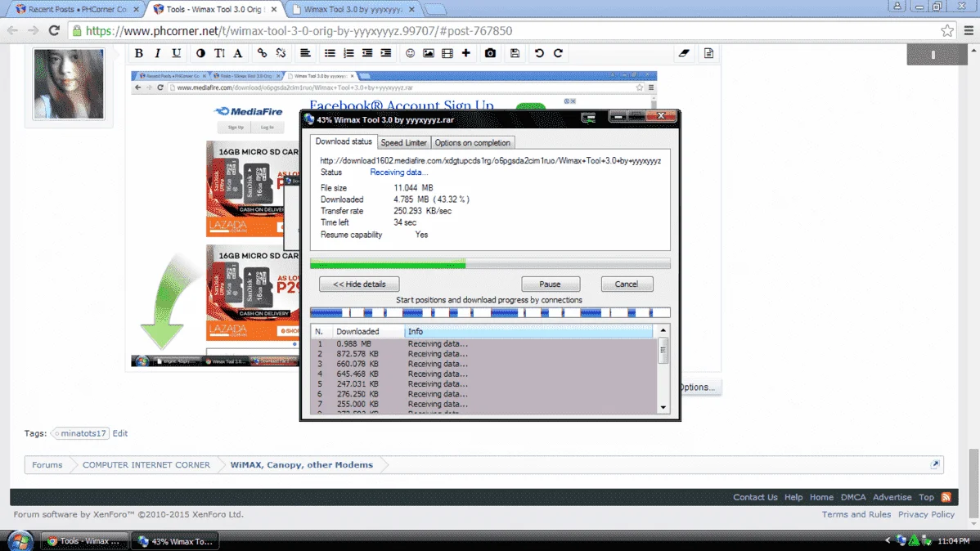Click the user avatar thumbnail
Image resolution: width=980 pixels, height=551 pixels.
[69, 83]
